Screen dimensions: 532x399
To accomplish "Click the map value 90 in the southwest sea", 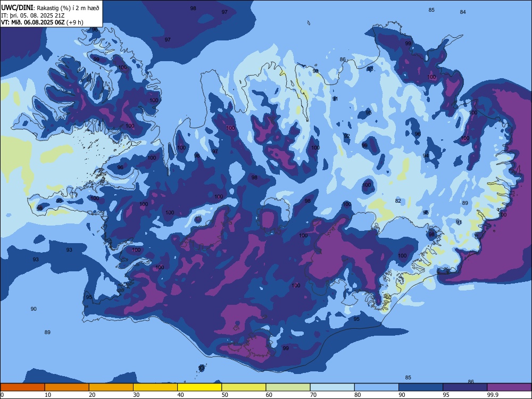I will [34, 309].
